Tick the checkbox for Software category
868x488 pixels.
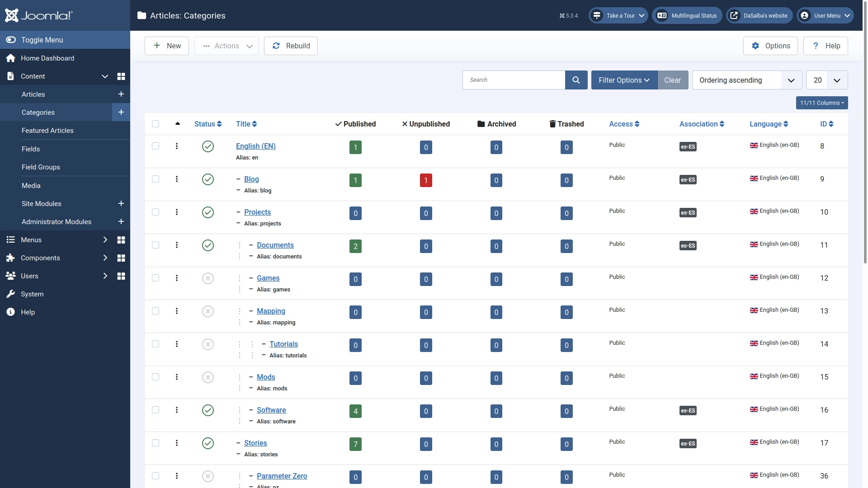[x=156, y=410]
